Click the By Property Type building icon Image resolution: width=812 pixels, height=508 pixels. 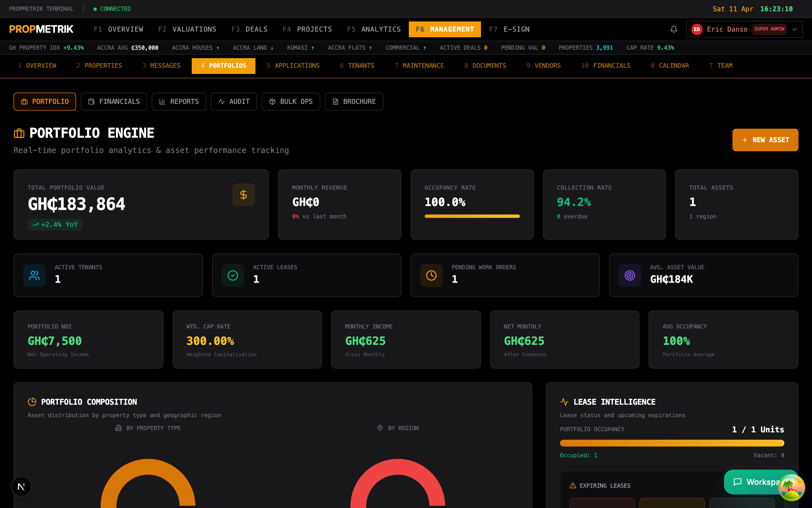tap(118, 428)
